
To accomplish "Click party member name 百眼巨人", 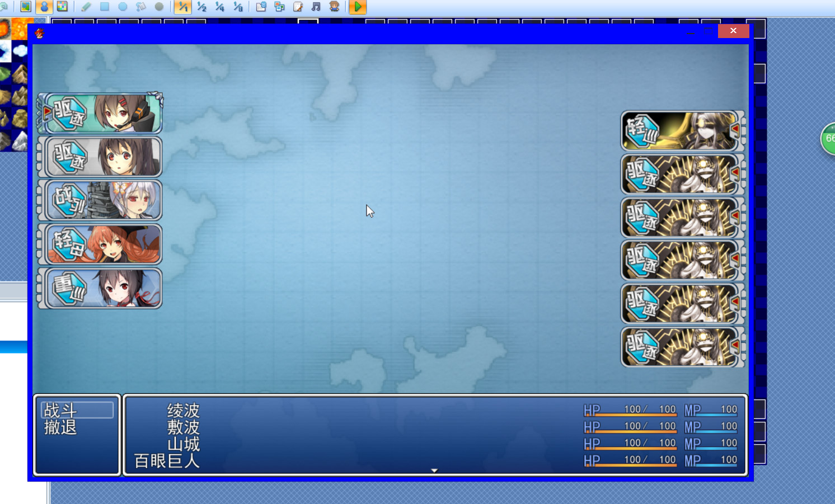I will coord(167,460).
